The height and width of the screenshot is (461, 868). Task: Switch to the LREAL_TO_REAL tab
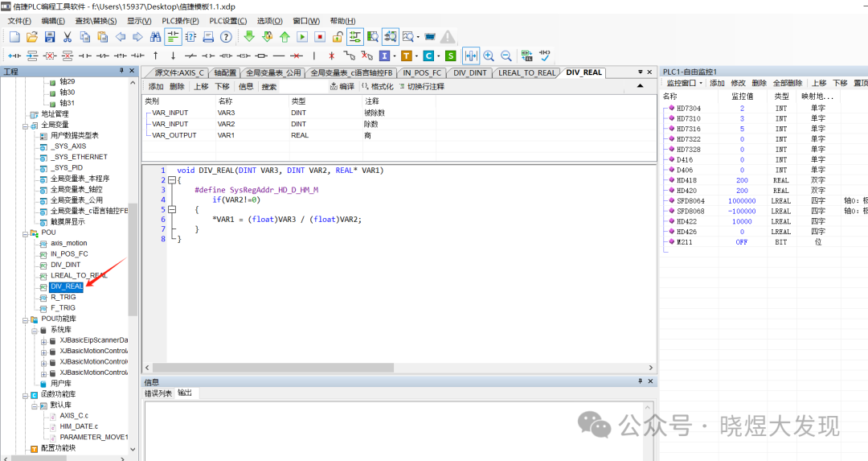526,72
